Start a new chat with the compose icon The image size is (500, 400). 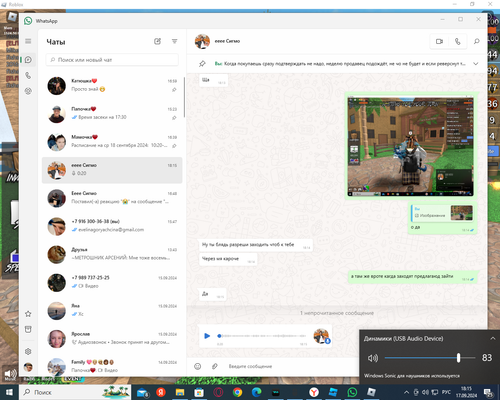[x=157, y=41]
